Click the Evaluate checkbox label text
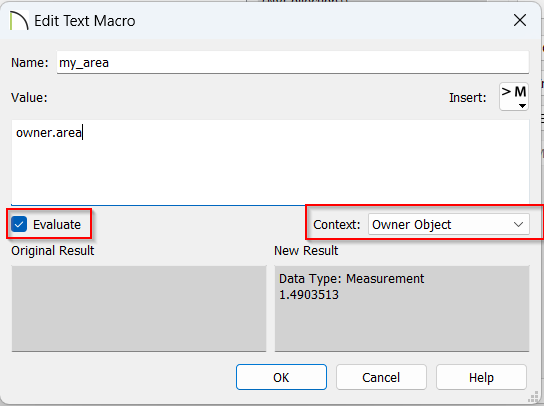The height and width of the screenshot is (406, 544). pyautogui.click(x=57, y=225)
